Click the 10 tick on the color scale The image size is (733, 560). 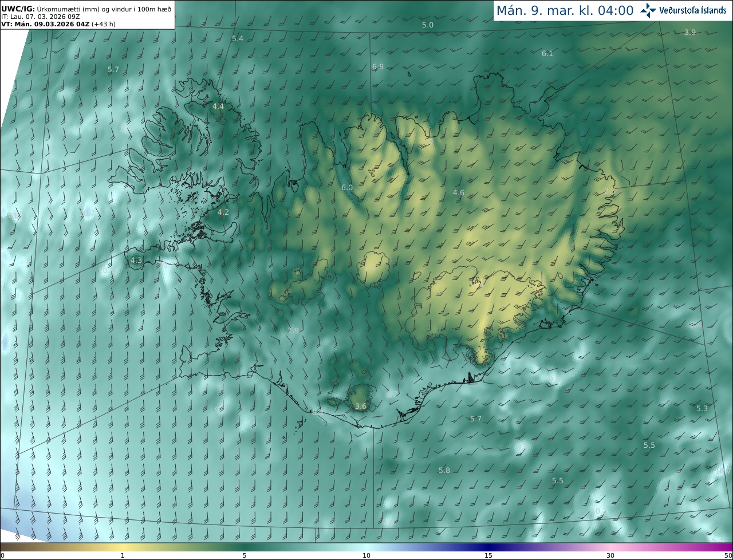[x=366, y=555]
